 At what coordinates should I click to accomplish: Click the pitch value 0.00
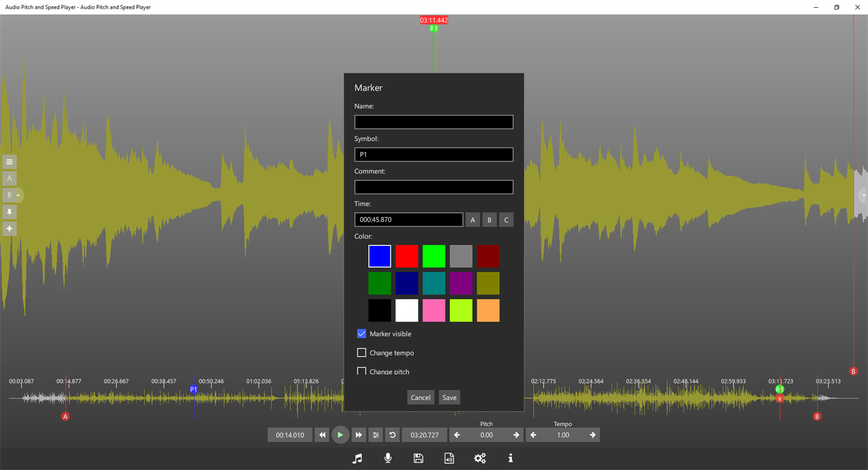486,435
